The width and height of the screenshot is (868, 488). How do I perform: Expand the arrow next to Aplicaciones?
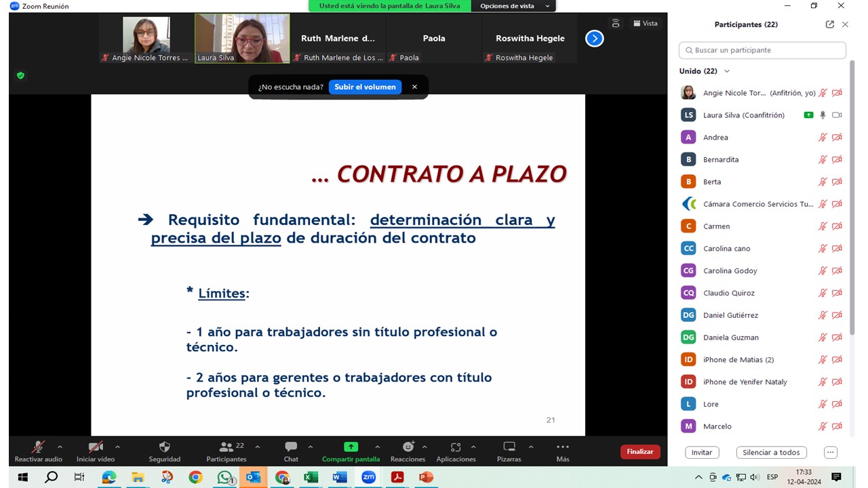point(473,447)
